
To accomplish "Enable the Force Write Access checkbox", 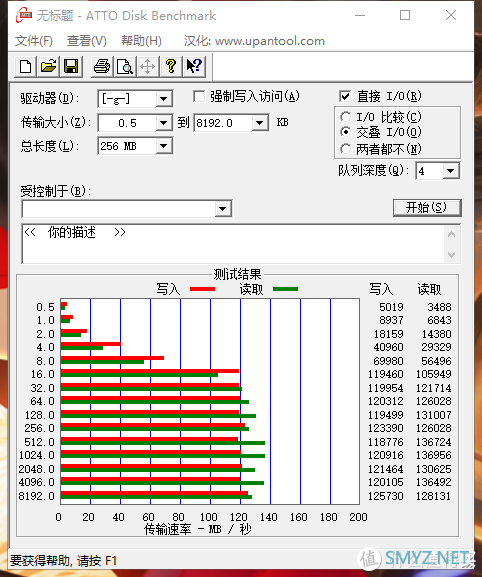I will pos(199,97).
